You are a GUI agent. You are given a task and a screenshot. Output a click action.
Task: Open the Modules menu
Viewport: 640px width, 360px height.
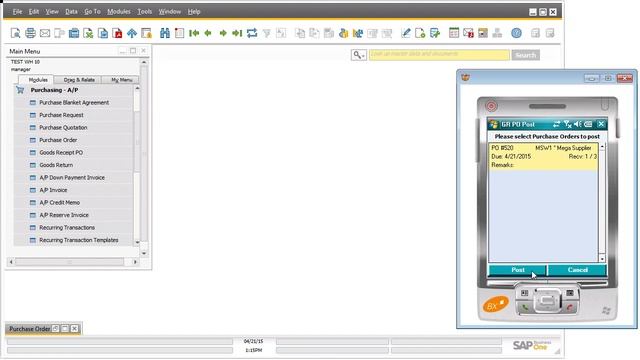pos(119,11)
